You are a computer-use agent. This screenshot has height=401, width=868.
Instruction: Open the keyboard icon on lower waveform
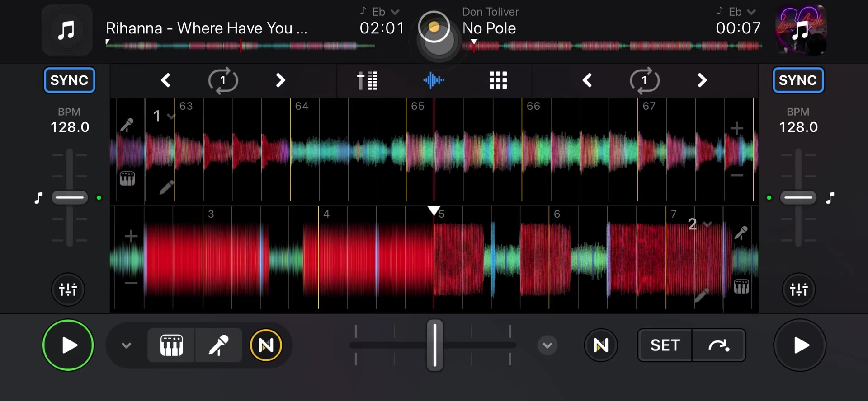[741, 287]
